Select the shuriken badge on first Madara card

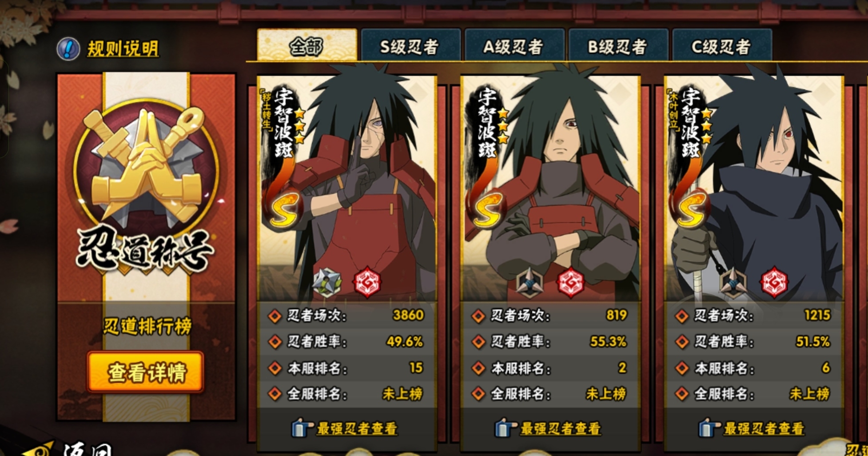click(327, 283)
